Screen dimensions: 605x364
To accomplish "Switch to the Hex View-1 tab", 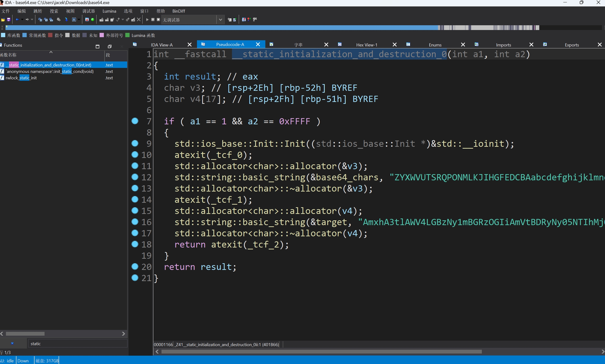I will click(366, 45).
